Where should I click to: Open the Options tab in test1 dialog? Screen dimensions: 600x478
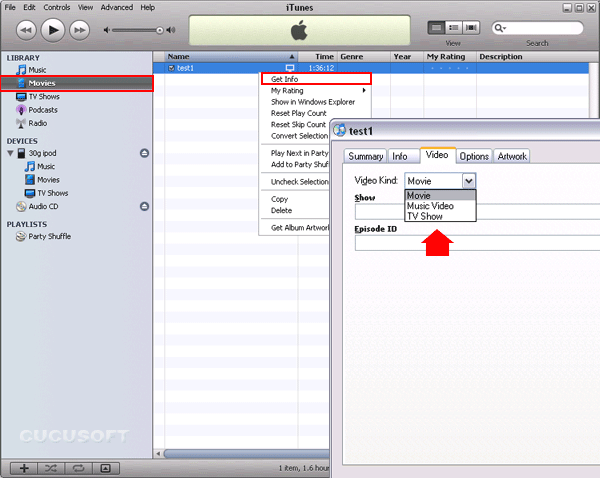click(x=474, y=156)
